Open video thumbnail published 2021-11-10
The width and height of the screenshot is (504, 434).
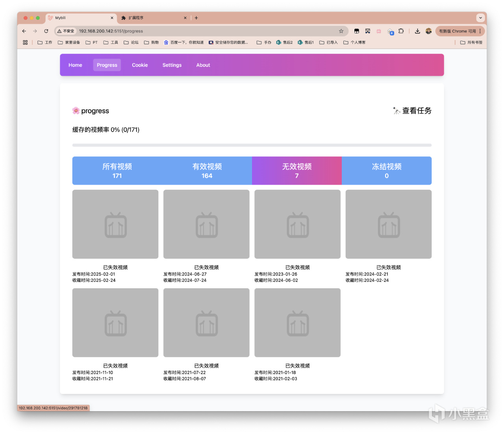click(x=115, y=323)
